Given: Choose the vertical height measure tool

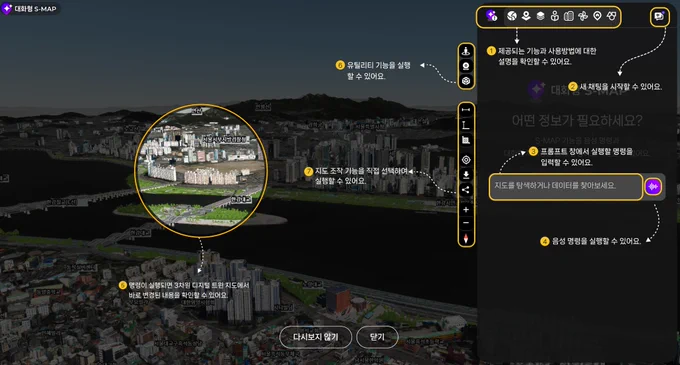Looking at the screenshot, I should pyautogui.click(x=466, y=125).
